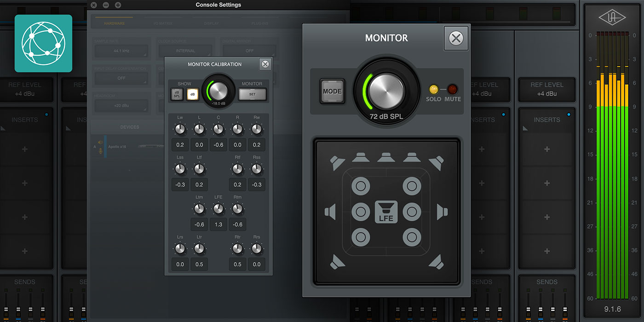Click the LFE calibration value field 1.3
Screen dimensions: 644x322
tap(218, 224)
